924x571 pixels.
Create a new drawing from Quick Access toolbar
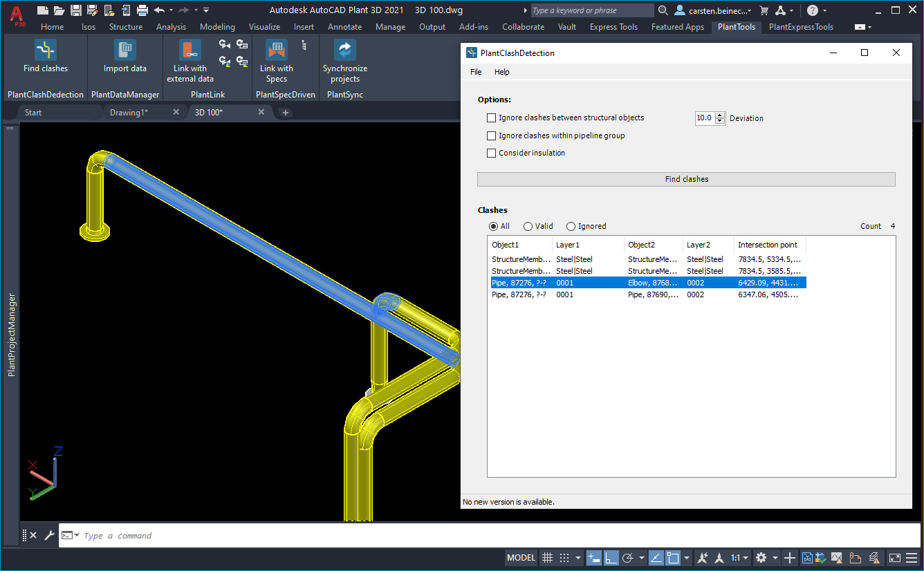pos(43,10)
